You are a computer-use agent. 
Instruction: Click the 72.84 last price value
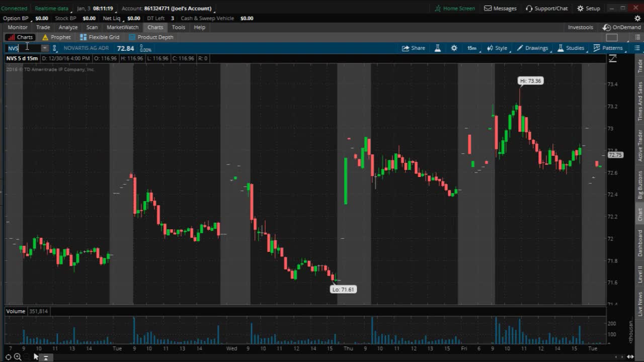(125, 48)
